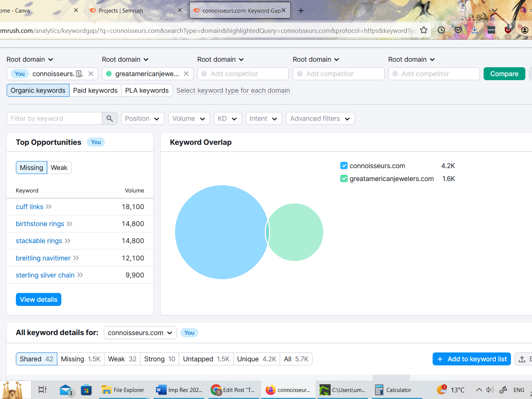Select Organic keywords type
This screenshot has height=399, width=532.
coord(38,91)
